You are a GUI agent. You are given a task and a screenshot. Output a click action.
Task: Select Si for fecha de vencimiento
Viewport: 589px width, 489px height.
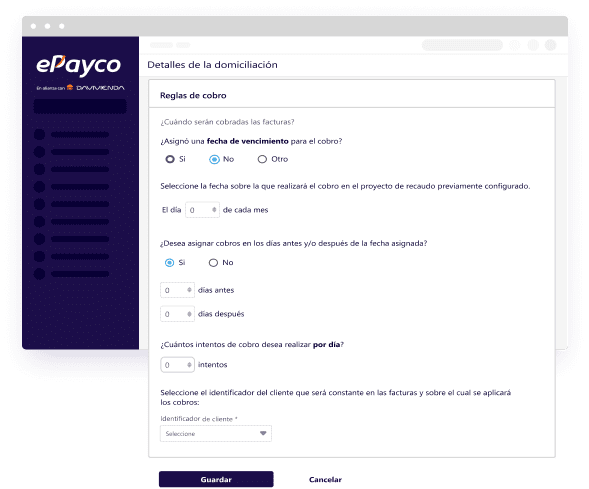[170, 159]
